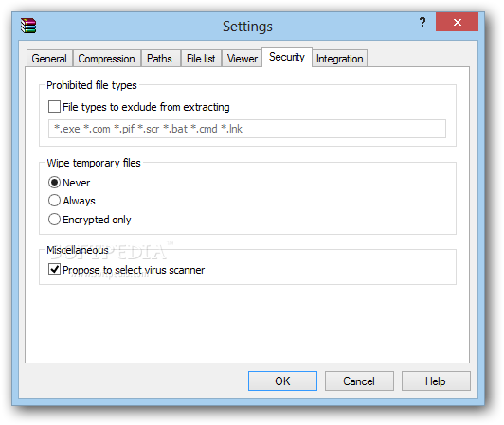Viewport: 504px width, 425px height.
Task: Uncheck Propose to select virus scanner
Action: point(54,269)
